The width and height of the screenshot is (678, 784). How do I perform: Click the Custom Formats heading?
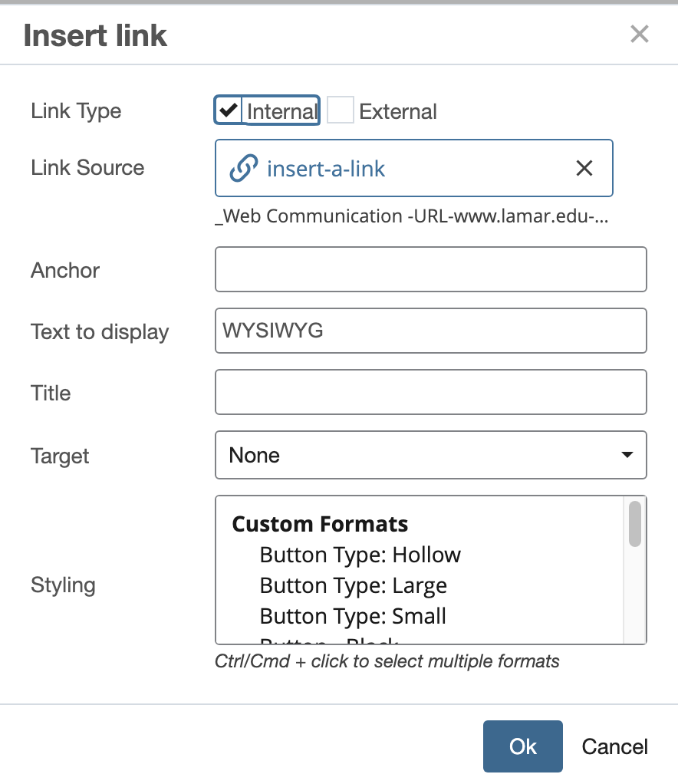[x=320, y=524]
